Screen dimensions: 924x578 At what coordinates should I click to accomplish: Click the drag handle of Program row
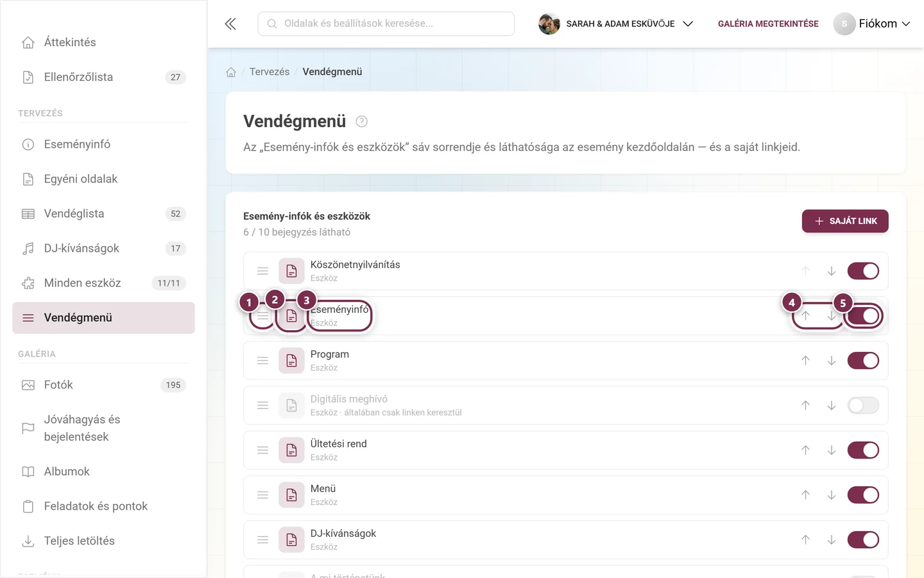(262, 361)
